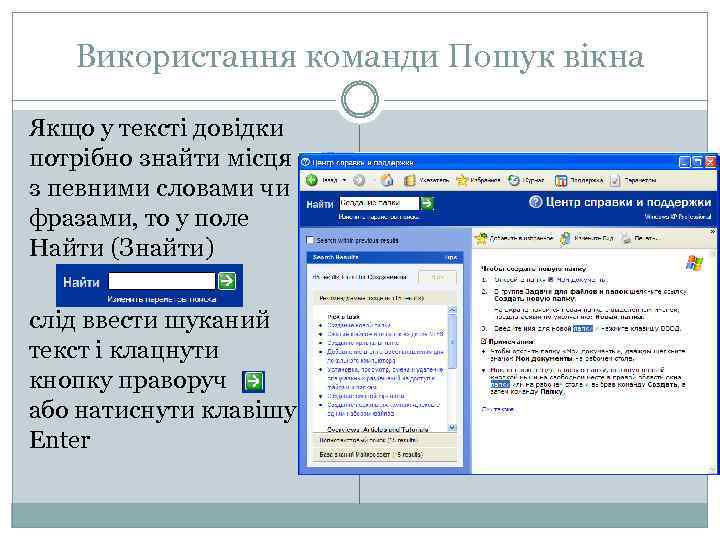This screenshot has height=540, width=720.
Task: Click the Windows flag logo in the article
Action: tap(694, 264)
